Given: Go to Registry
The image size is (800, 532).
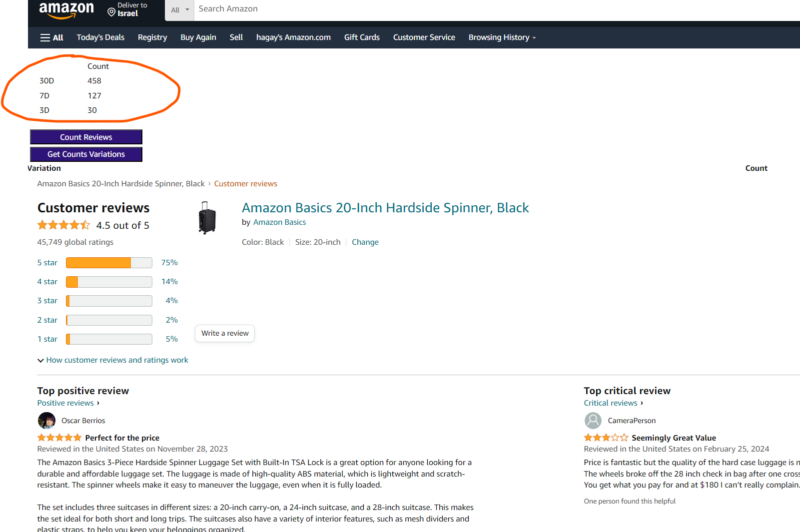Looking at the screenshot, I should [x=152, y=37].
